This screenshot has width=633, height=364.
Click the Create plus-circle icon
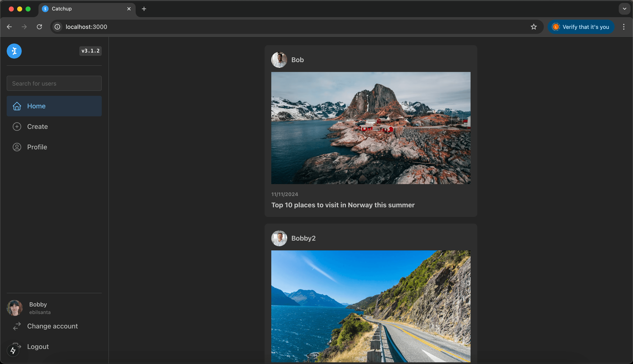(x=17, y=127)
